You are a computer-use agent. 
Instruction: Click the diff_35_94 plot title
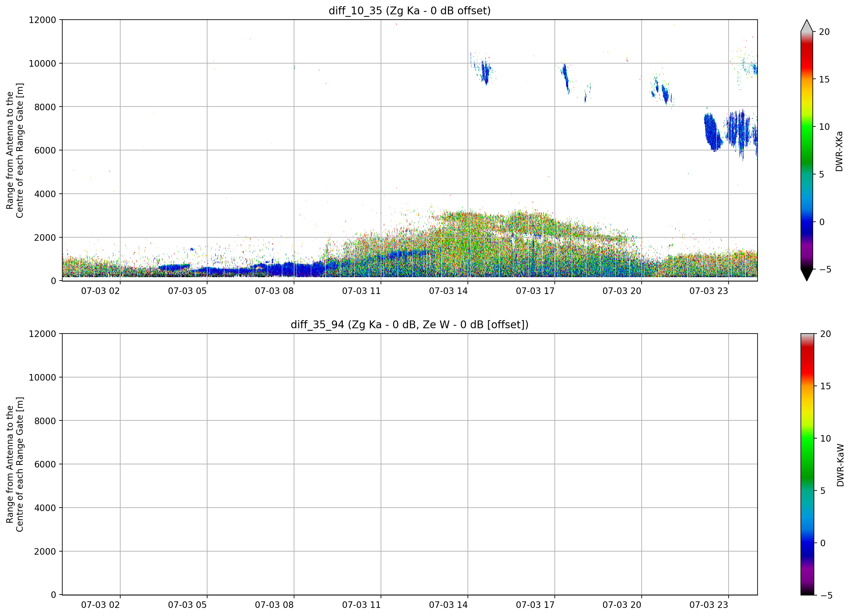[409, 325]
